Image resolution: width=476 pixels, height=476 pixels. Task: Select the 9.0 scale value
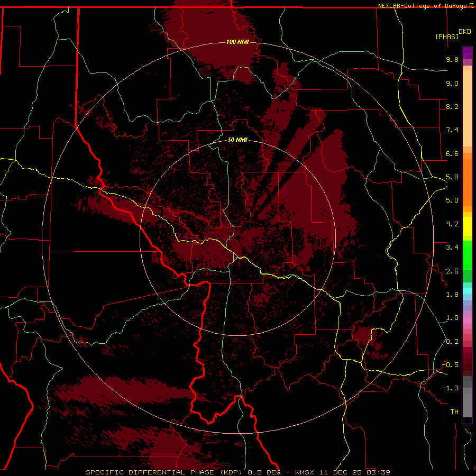[452, 83]
